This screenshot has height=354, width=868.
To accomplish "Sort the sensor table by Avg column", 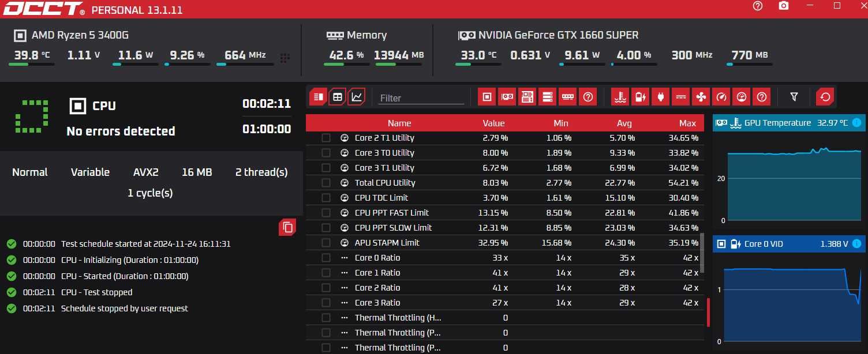I will click(624, 123).
